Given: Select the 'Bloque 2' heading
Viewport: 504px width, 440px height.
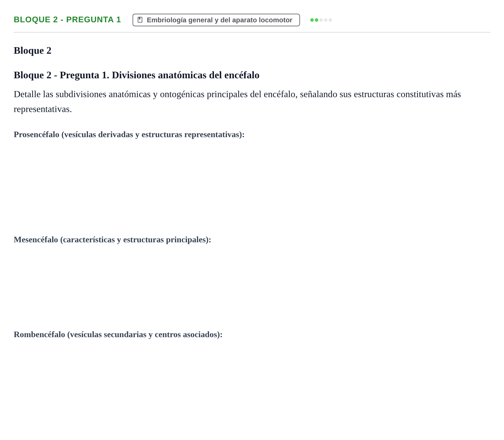Looking at the screenshot, I should click(33, 51).
